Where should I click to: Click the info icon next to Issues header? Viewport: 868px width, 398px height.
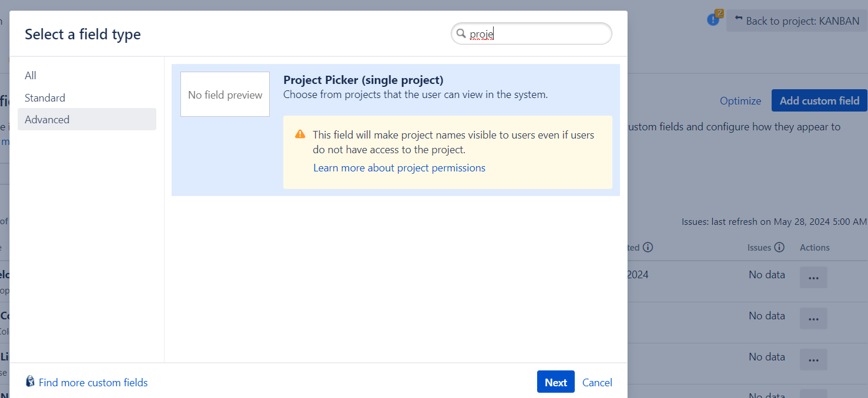(779, 247)
